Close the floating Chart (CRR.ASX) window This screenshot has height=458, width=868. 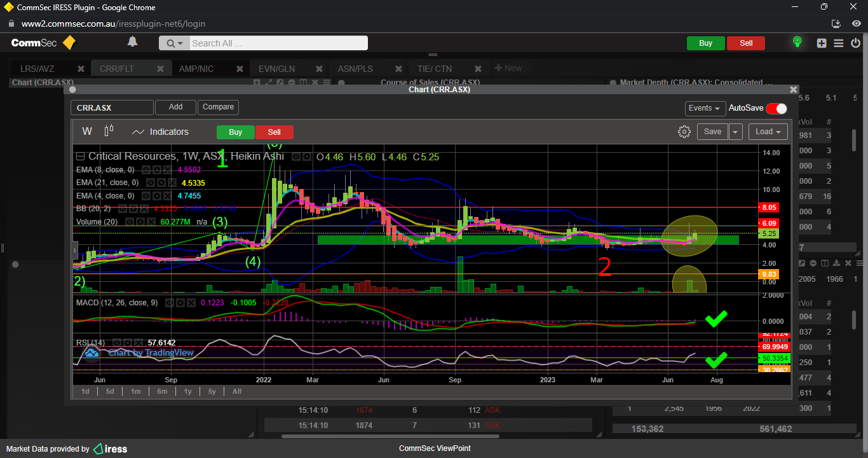(793, 90)
